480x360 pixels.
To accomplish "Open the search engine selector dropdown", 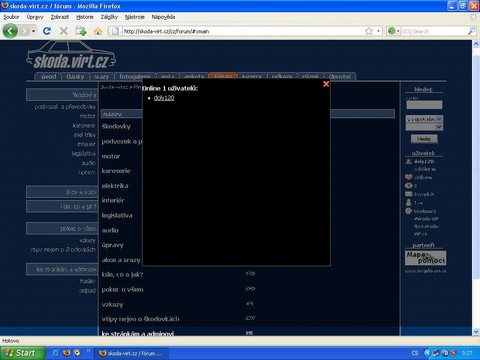I will pyautogui.click(x=394, y=31).
